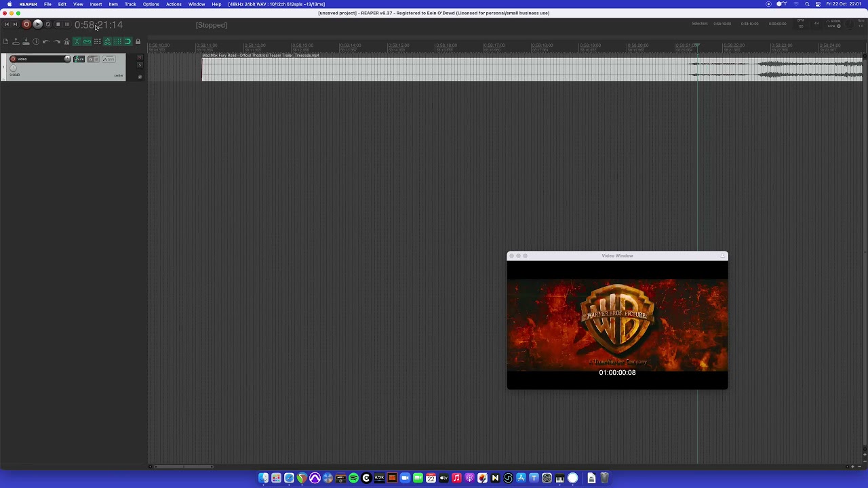Open the Actions menu

point(174,4)
